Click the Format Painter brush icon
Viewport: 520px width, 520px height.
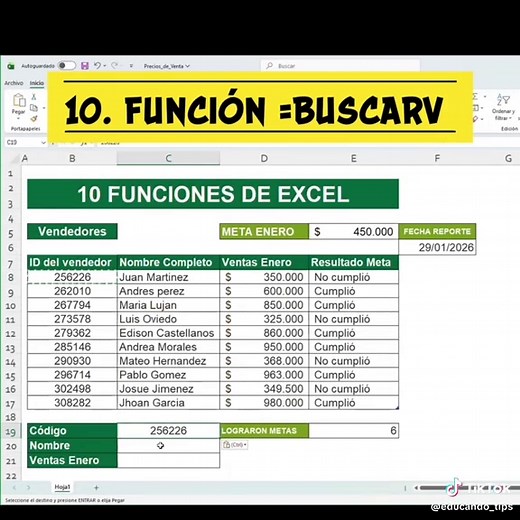[x=34, y=118]
